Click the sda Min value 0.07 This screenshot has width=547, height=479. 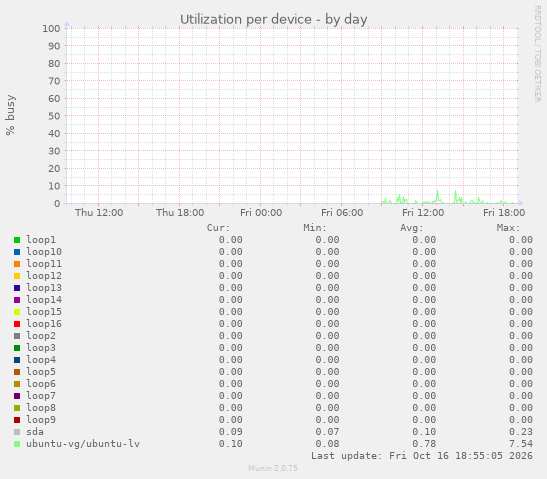pyautogui.click(x=327, y=432)
